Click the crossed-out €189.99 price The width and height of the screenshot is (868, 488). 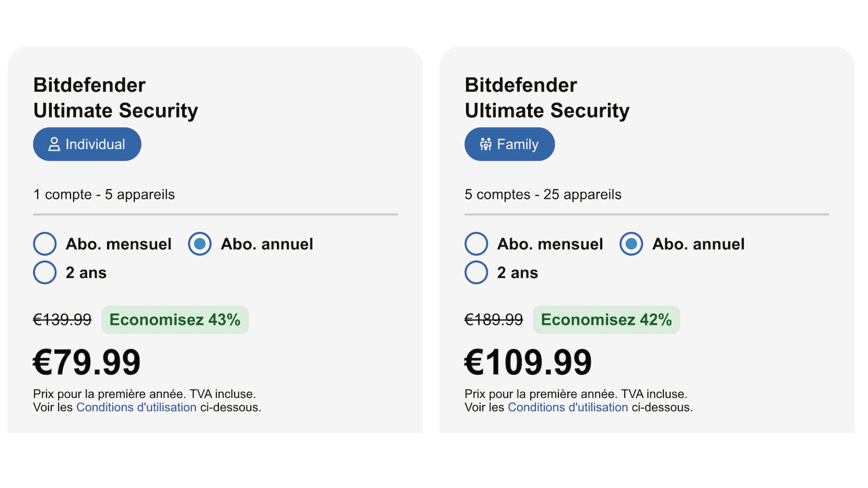(x=494, y=320)
